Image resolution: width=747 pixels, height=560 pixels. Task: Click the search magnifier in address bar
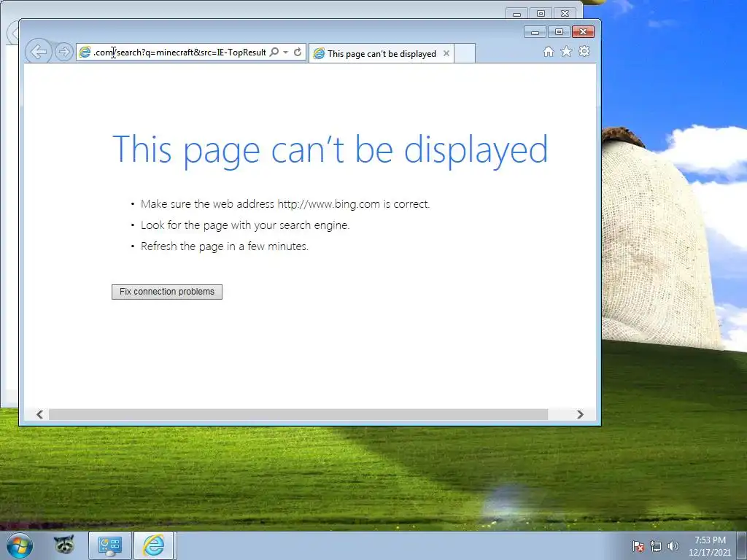pos(274,52)
